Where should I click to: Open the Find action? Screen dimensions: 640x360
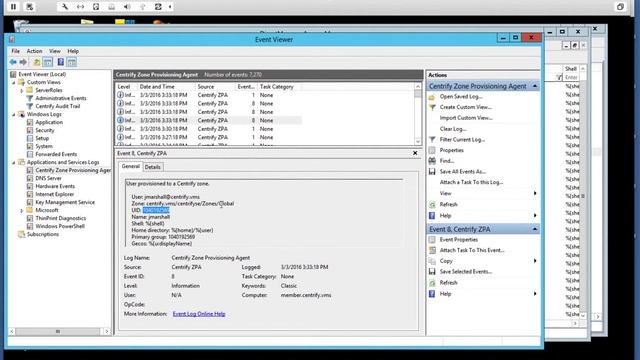pos(447,161)
